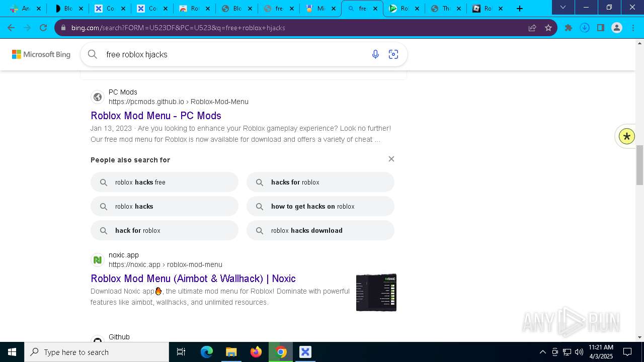Click the address bar URL

(x=178, y=28)
